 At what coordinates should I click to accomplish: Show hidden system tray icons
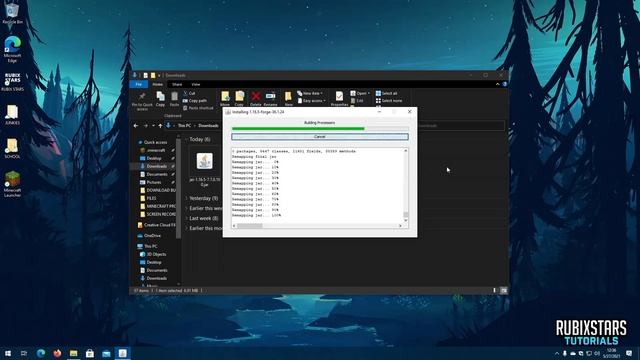pos(557,353)
